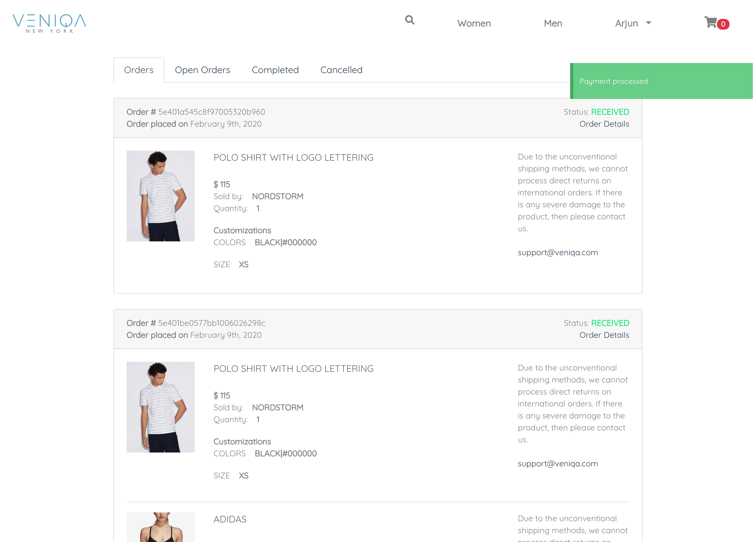This screenshot has height=542, width=756.
Task: Open the Men category menu
Action: click(553, 23)
